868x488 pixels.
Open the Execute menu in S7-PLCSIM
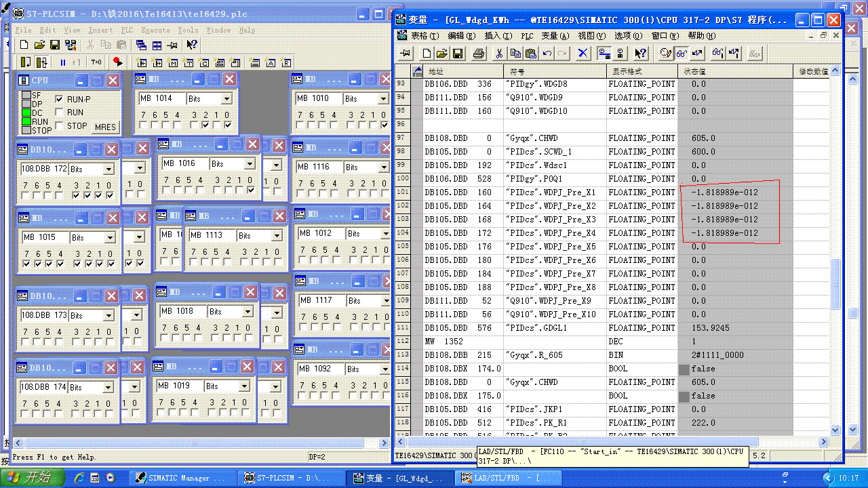pyautogui.click(x=155, y=30)
